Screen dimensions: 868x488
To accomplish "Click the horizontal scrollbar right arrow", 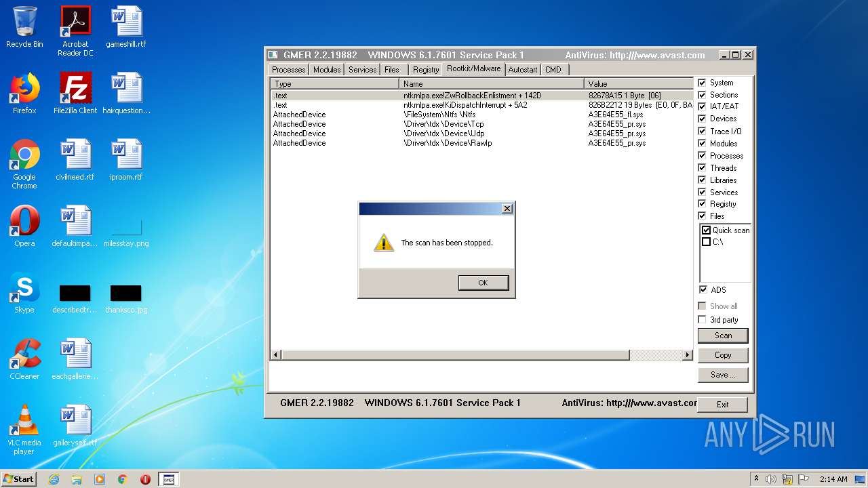I will (688, 355).
